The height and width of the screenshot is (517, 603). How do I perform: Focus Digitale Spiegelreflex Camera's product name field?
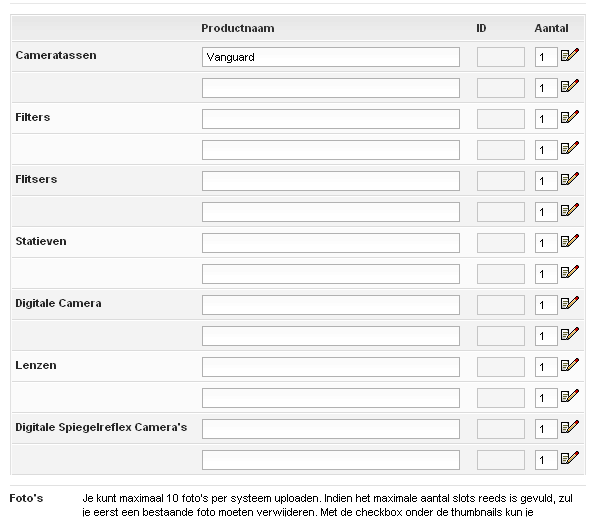coord(330,429)
